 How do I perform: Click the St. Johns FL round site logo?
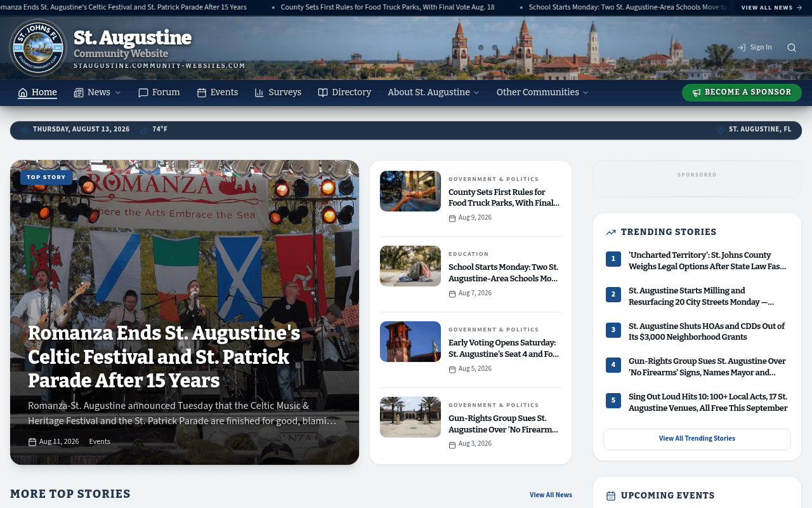click(38, 48)
